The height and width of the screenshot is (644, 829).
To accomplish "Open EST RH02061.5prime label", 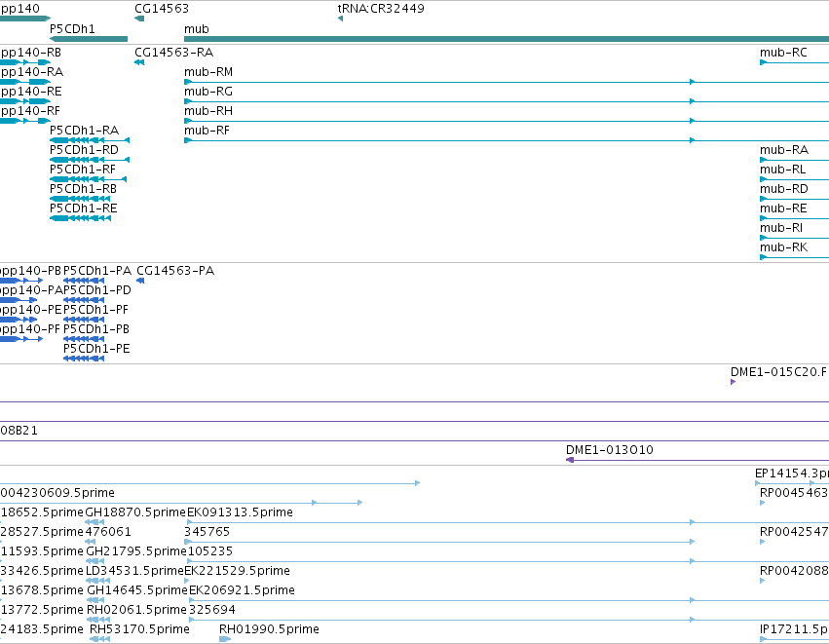I will [x=136, y=610].
